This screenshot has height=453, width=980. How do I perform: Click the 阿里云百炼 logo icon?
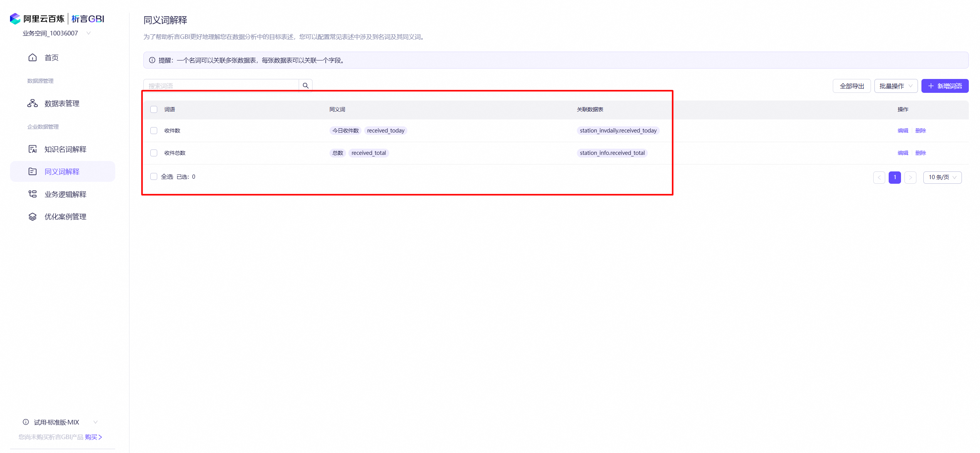[15, 18]
